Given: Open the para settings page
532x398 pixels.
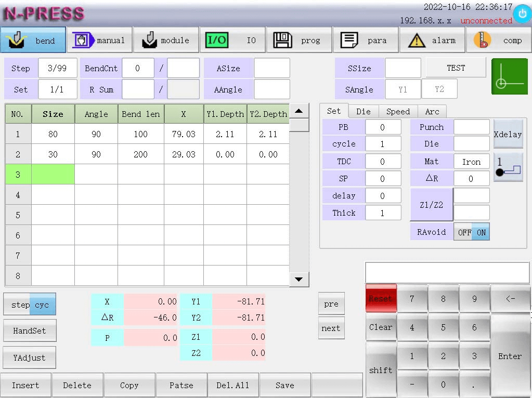Looking at the screenshot, I should tap(349, 40).
